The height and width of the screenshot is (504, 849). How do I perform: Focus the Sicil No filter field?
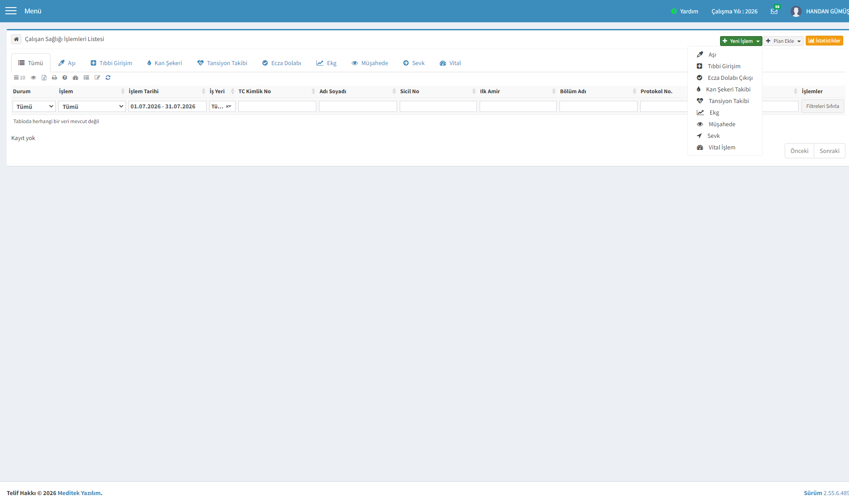(x=438, y=107)
